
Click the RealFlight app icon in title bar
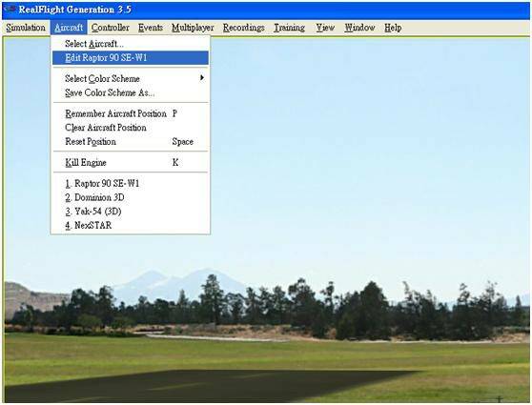click(10, 10)
